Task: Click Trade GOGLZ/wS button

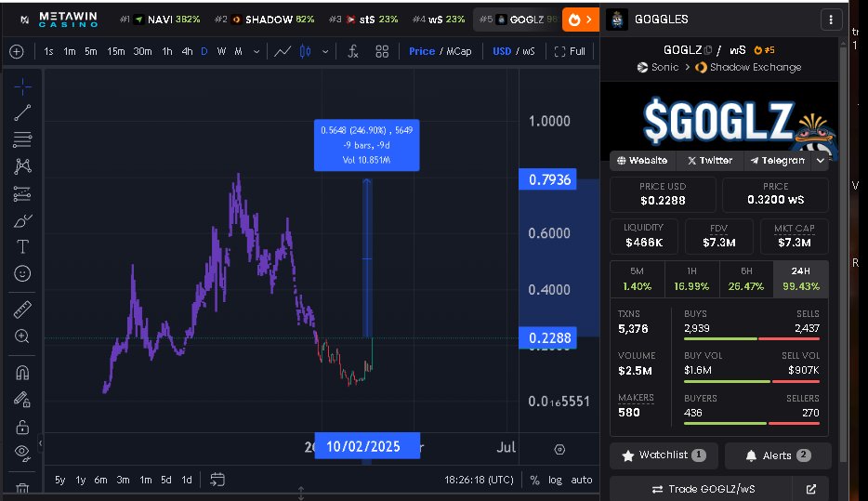Action: 703,489
